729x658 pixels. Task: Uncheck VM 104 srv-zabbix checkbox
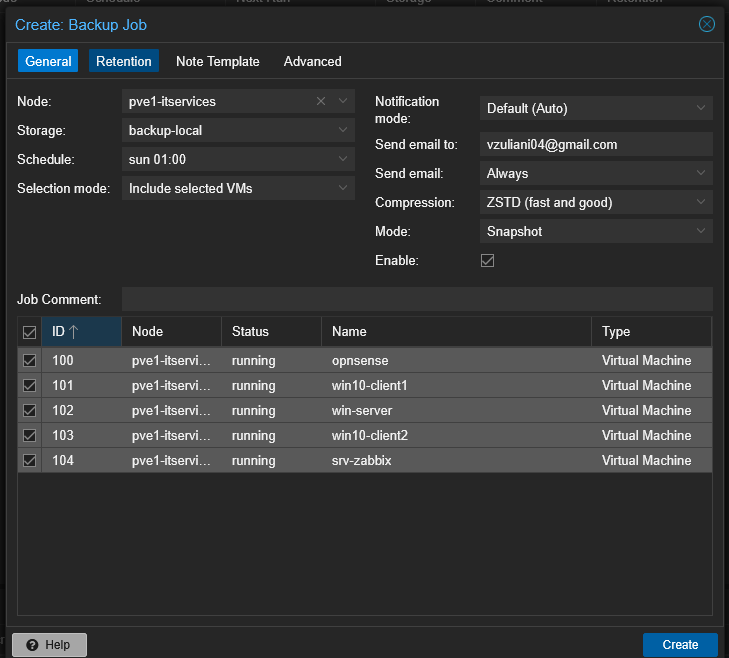pyautogui.click(x=30, y=460)
